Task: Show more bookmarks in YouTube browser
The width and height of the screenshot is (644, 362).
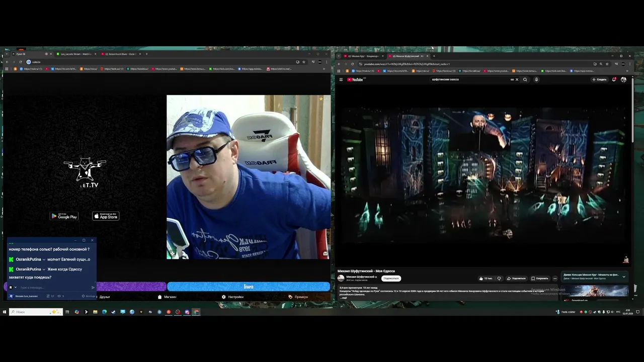Action: point(627,71)
